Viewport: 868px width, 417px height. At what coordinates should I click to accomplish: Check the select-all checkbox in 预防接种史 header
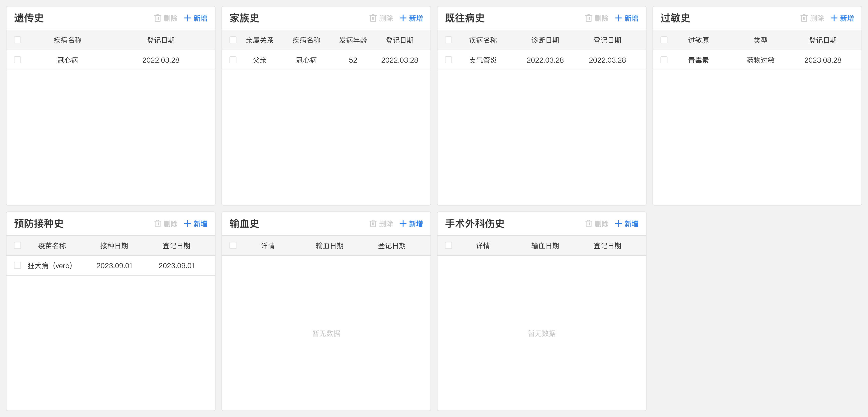[x=17, y=246]
